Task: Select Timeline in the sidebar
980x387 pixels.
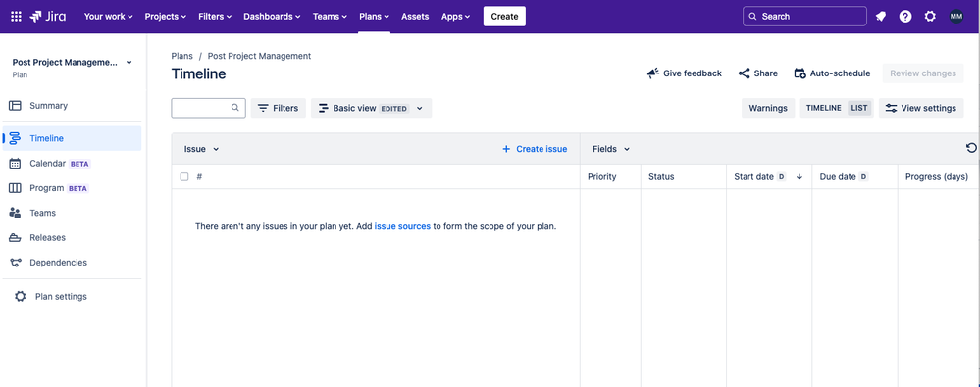Action: click(72, 138)
